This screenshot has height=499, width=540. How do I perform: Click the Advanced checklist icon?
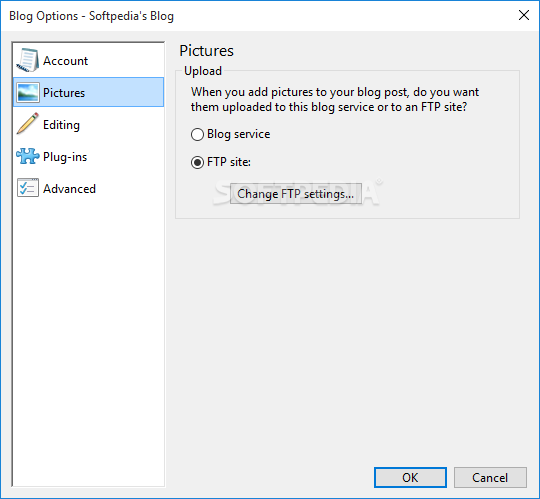click(x=28, y=188)
